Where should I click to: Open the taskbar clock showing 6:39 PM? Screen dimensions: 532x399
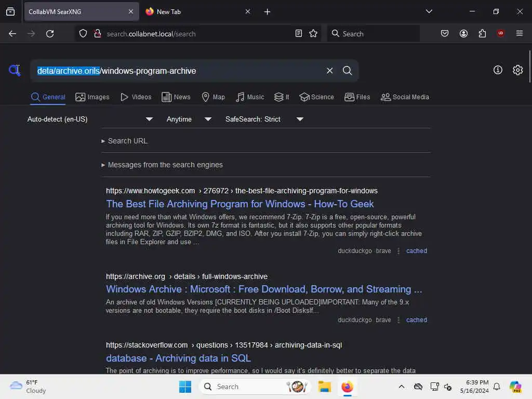(474, 387)
